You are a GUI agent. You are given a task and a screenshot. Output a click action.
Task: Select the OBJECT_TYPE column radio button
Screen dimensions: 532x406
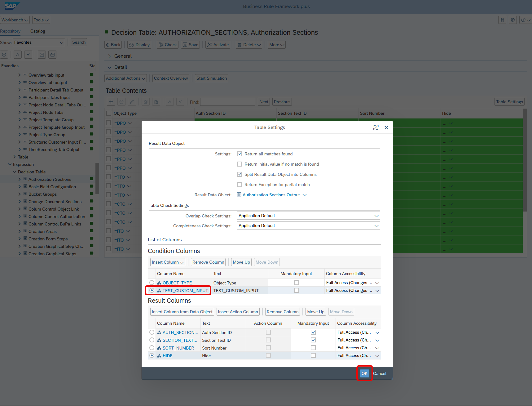point(152,283)
